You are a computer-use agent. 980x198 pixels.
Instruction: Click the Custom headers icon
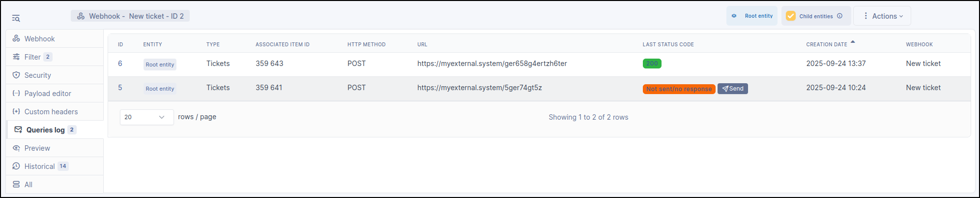pyautogui.click(x=16, y=111)
